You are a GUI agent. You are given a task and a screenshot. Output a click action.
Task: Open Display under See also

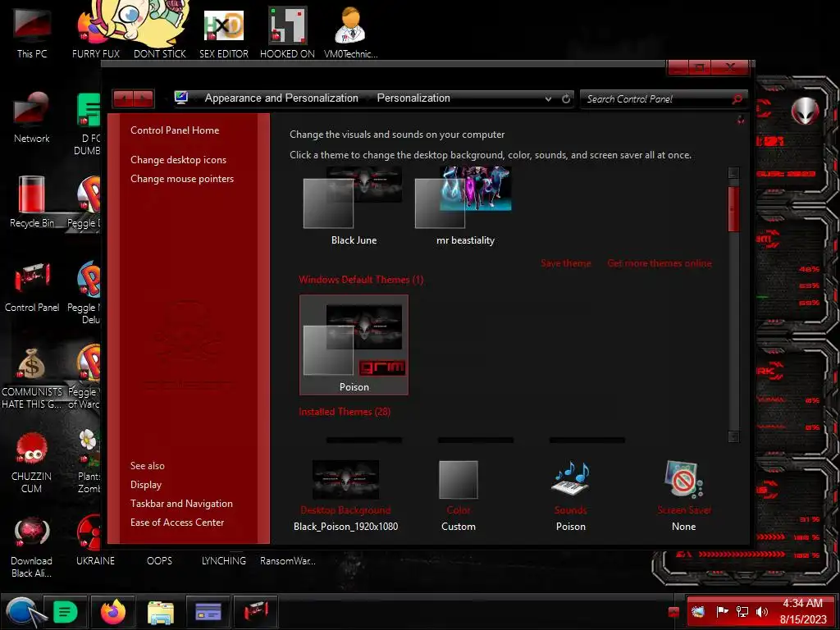click(x=146, y=484)
